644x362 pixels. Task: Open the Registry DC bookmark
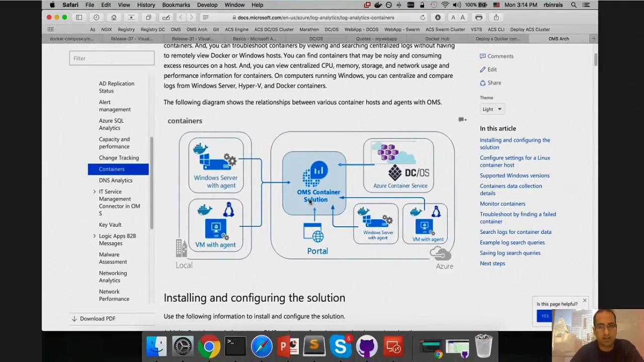[152, 29]
